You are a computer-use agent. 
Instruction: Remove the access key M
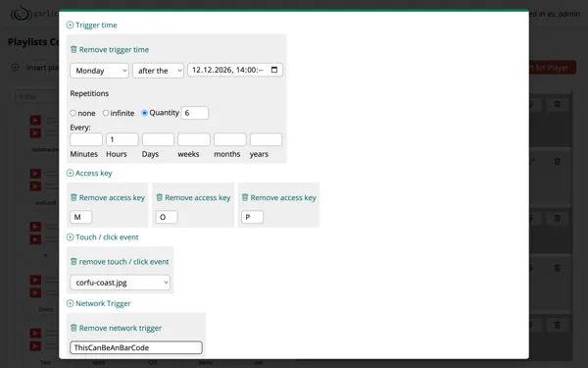tap(108, 197)
